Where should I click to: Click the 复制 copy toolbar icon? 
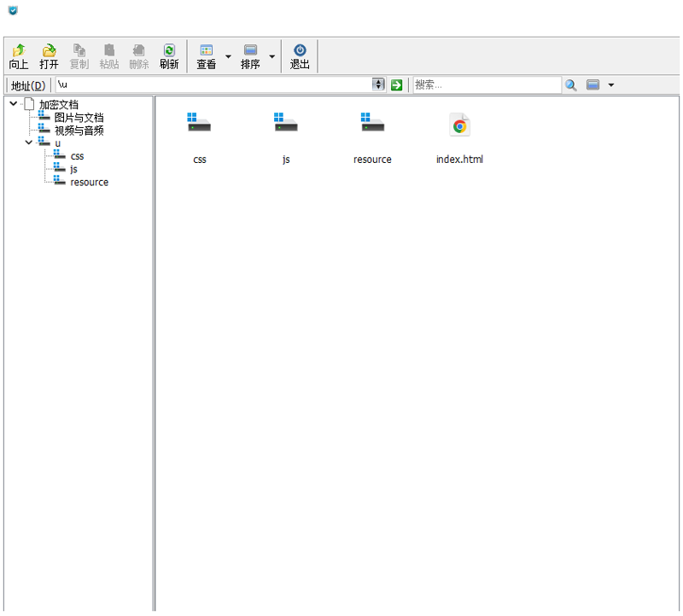pos(79,56)
